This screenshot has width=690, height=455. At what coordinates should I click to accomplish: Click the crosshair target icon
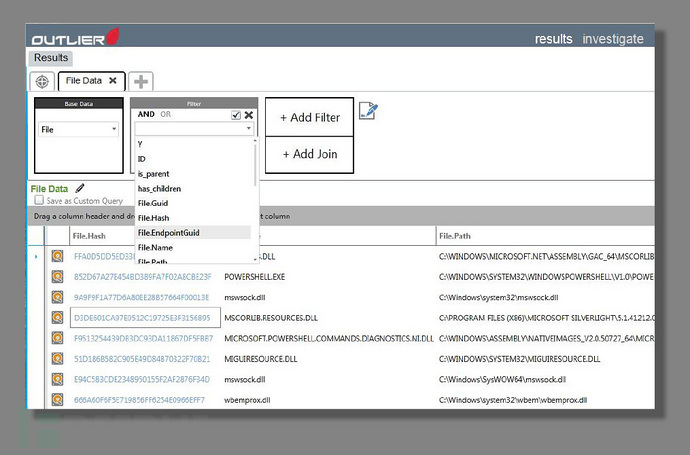click(x=43, y=81)
